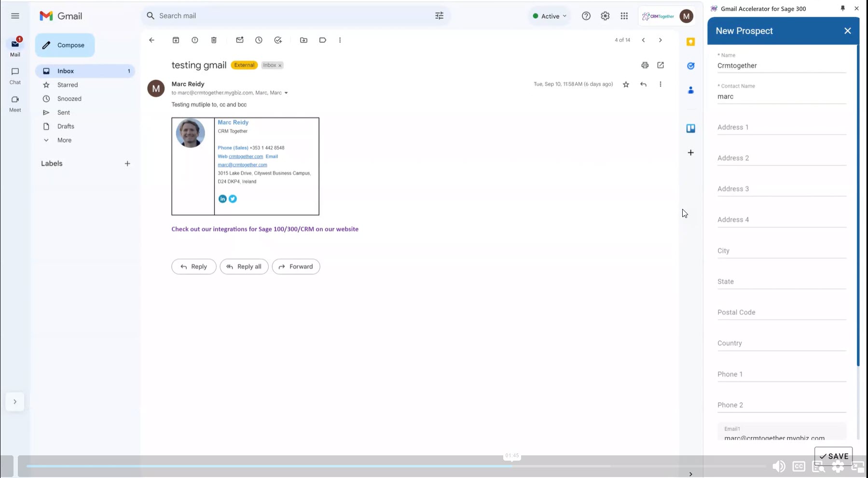Open Google apps grid

[624, 16]
